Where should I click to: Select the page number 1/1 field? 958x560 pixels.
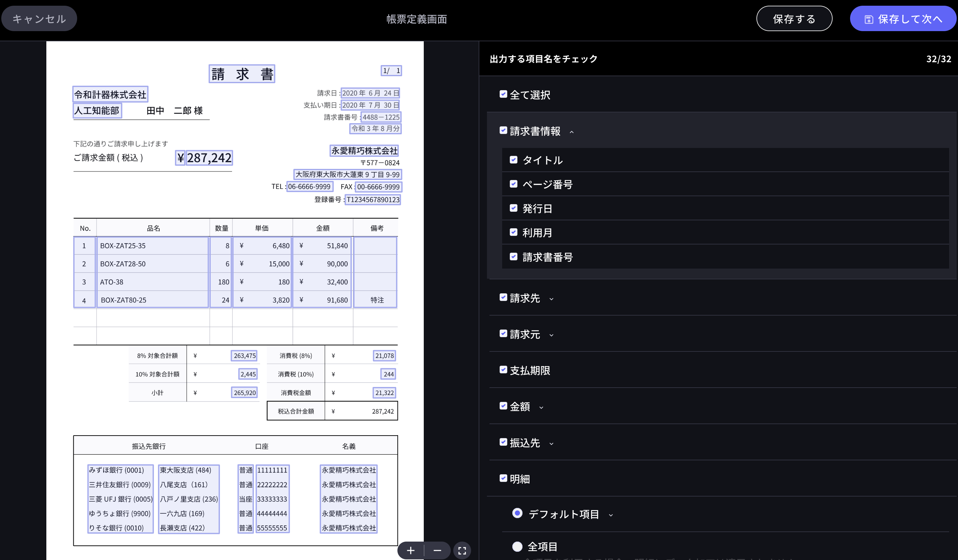tap(391, 71)
